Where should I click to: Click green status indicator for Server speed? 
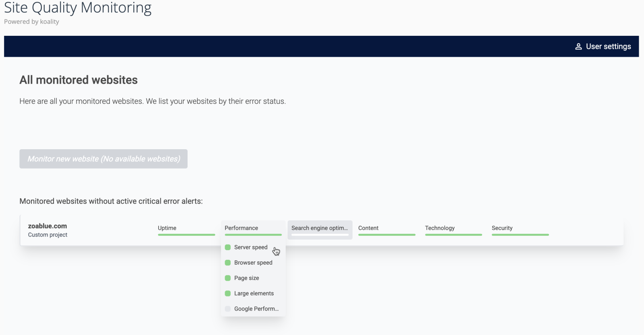click(x=228, y=247)
